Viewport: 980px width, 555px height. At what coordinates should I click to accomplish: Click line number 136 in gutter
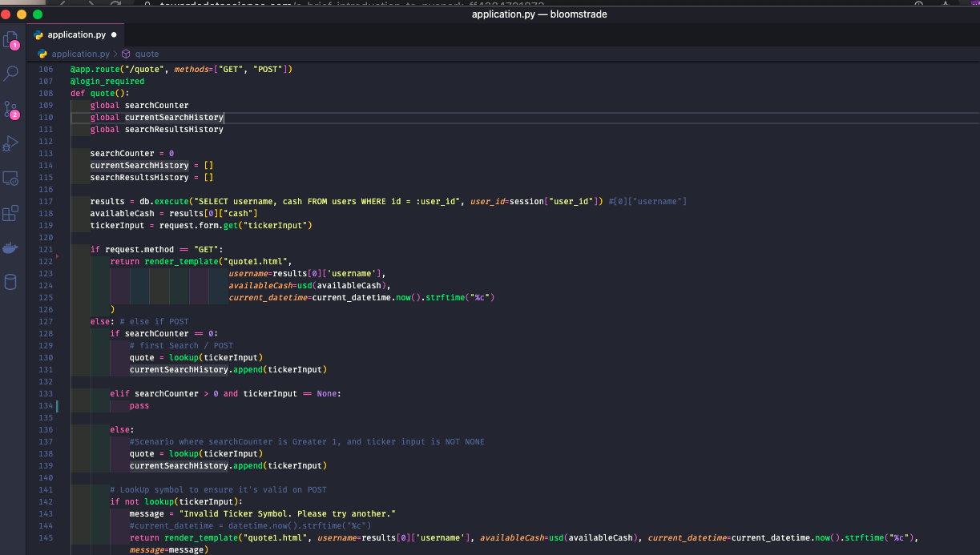[45, 430]
